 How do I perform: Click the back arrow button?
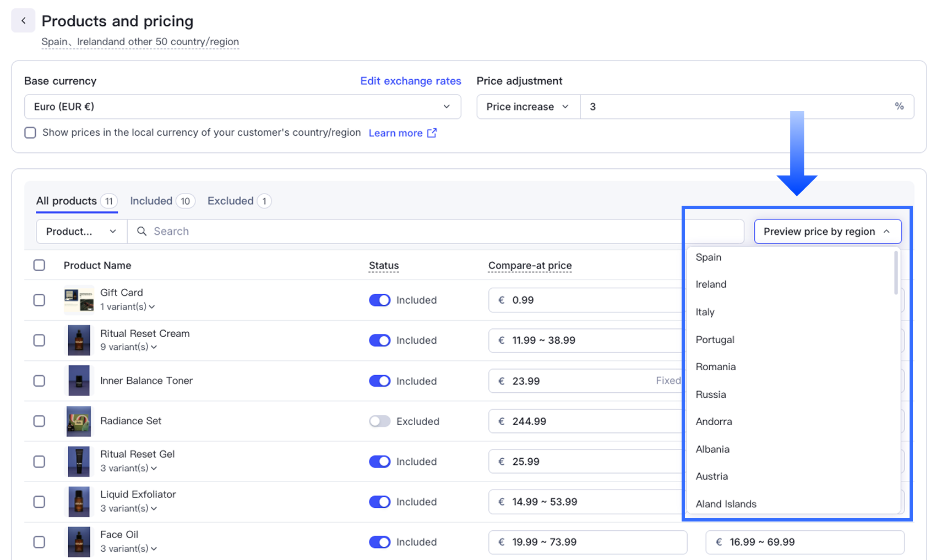coord(23,21)
